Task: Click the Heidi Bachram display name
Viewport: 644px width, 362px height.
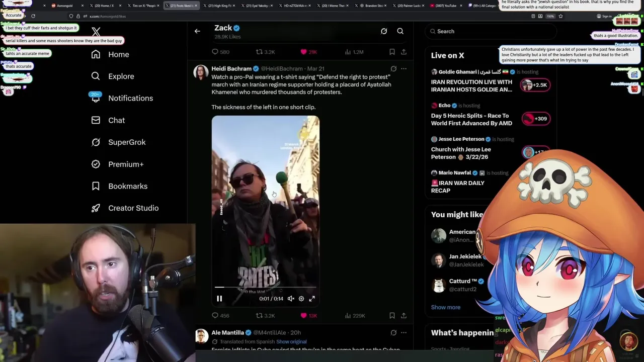Action: [x=231, y=69]
